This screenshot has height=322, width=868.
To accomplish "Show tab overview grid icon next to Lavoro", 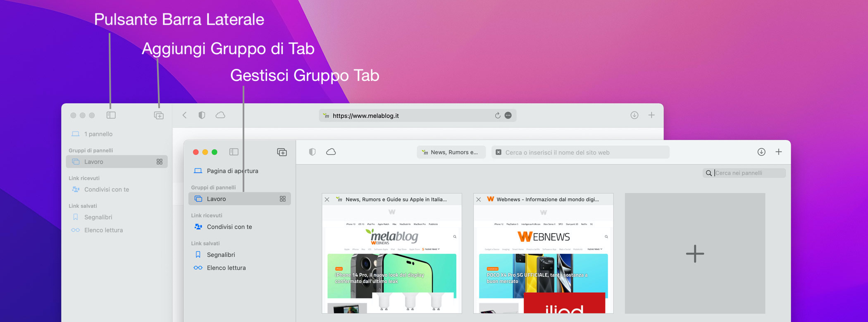I will (283, 199).
